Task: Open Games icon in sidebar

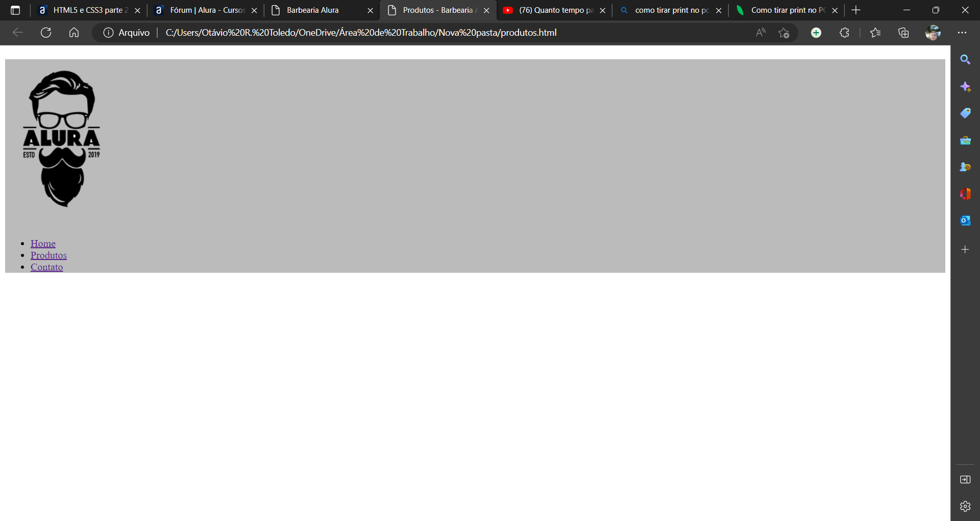Action: (x=965, y=167)
